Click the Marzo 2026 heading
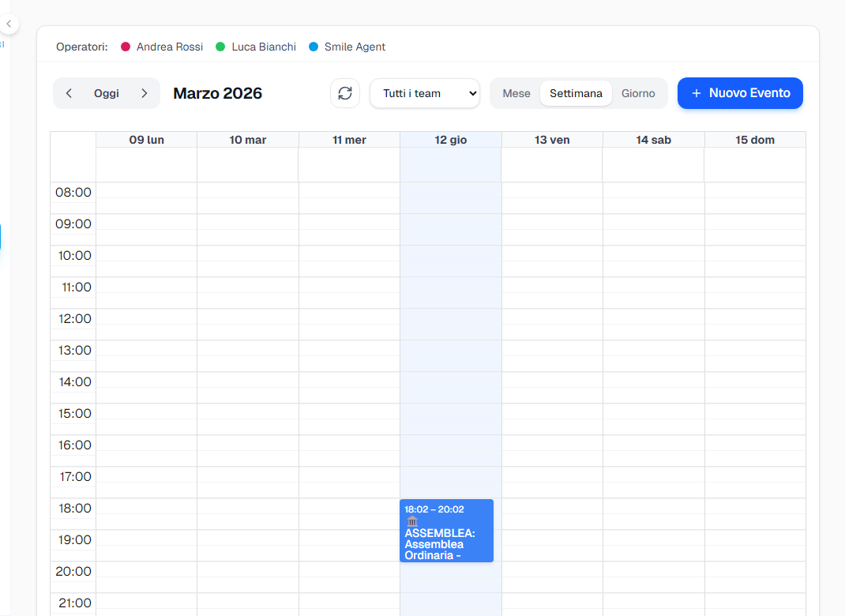 [217, 93]
